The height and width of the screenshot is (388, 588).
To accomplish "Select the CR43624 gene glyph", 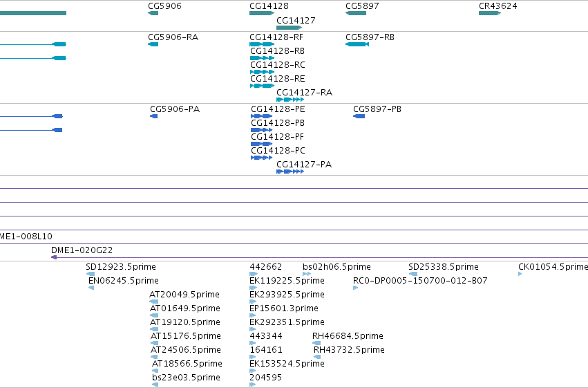I will [x=490, y=13].
